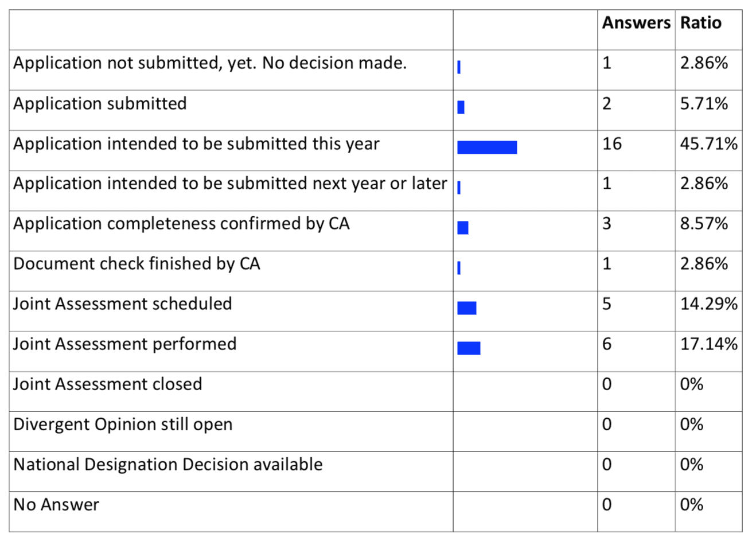The width and height of the screenshot is (756, 537).
Task: Select the 'Application submitted' row label
Action: coord(100,103)
